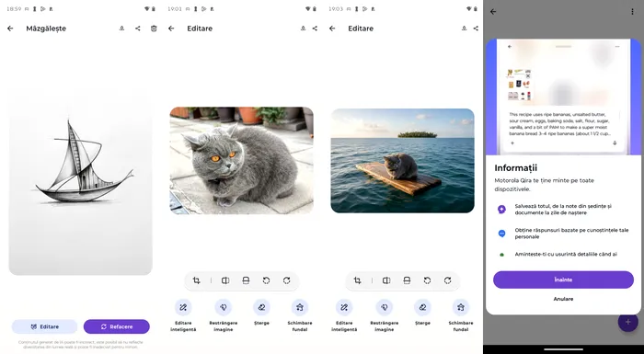Tap the download icon on Mâzgălește screen

pyautogui.click(x=122, y=29)
